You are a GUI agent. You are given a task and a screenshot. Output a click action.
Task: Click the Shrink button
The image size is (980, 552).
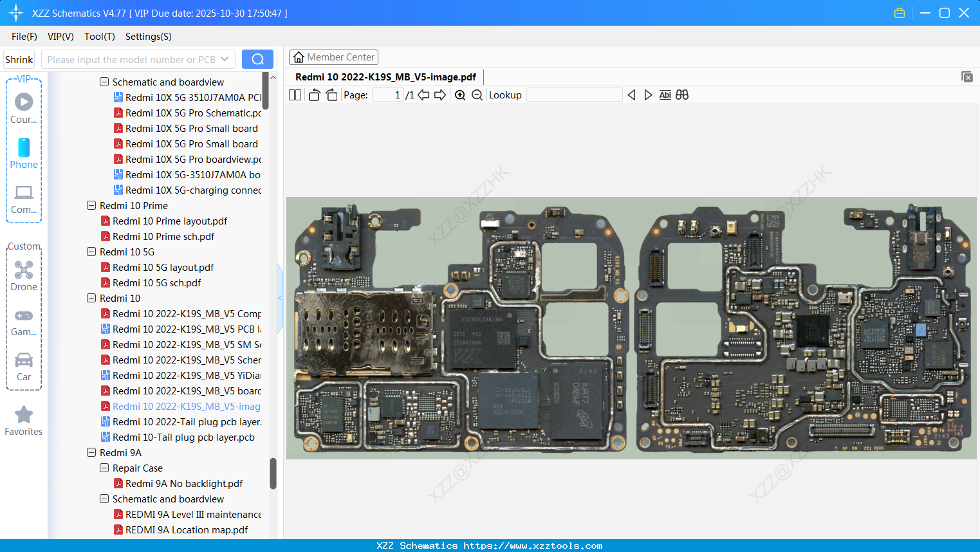tap(19, 59)
